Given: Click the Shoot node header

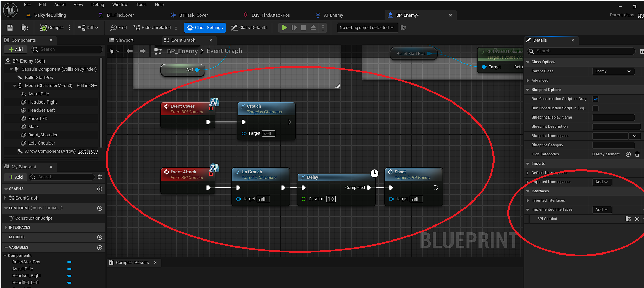Looking at the screenshot, I should tap(413, 175).
